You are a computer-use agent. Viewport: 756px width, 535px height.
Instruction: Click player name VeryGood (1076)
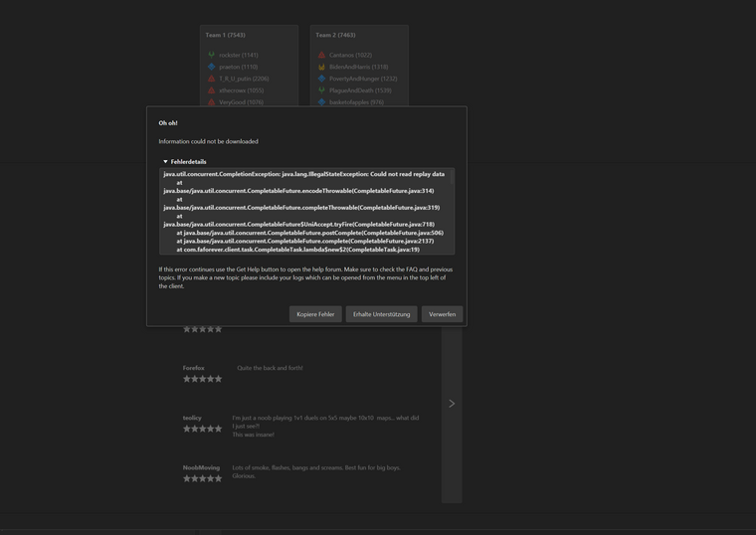point(241,102)
